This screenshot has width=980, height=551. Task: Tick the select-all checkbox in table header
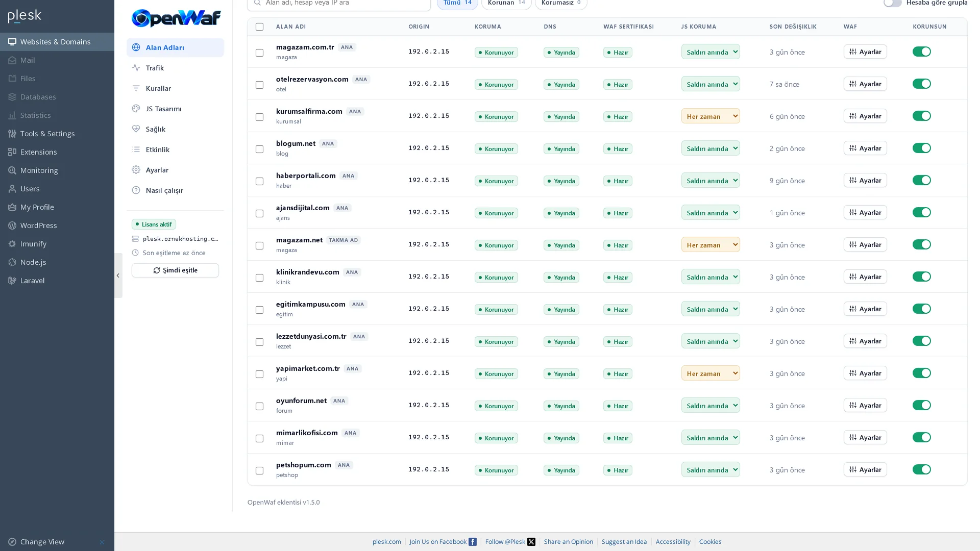259,27
